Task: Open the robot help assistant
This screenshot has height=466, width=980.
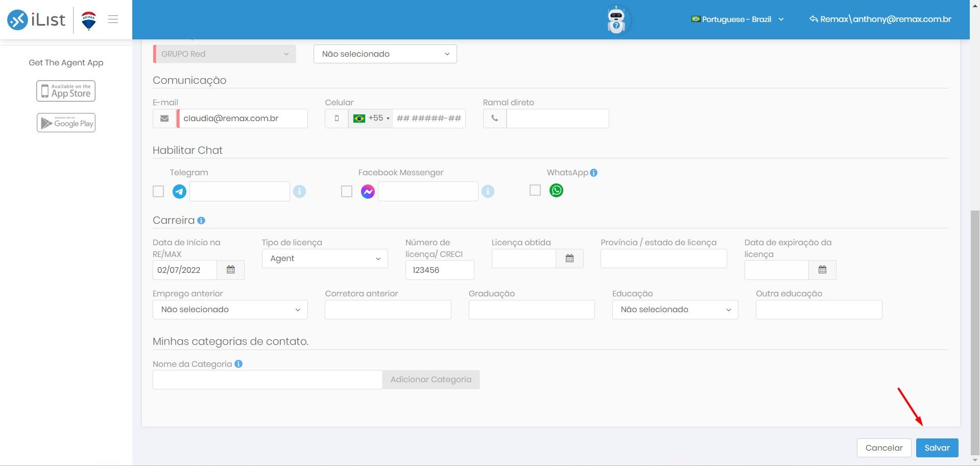Action: (x=616, y=20)
